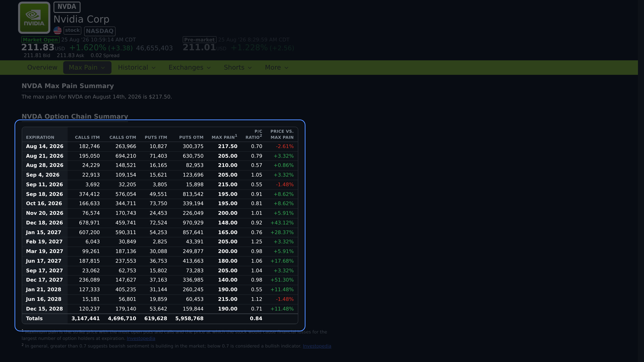
Task: Click the MAX PAIN column header
Action: tap(224, 137)
